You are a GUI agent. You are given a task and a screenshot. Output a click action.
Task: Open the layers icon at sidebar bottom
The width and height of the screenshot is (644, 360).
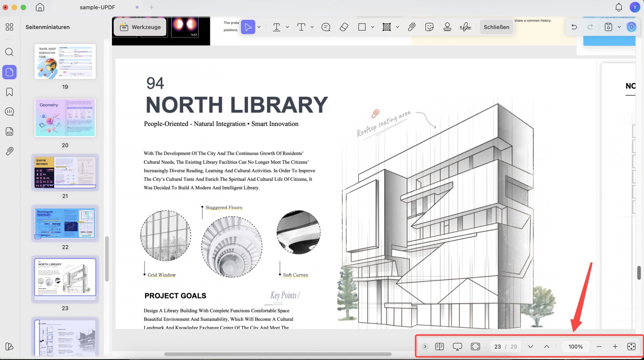[x=9, y=346]
